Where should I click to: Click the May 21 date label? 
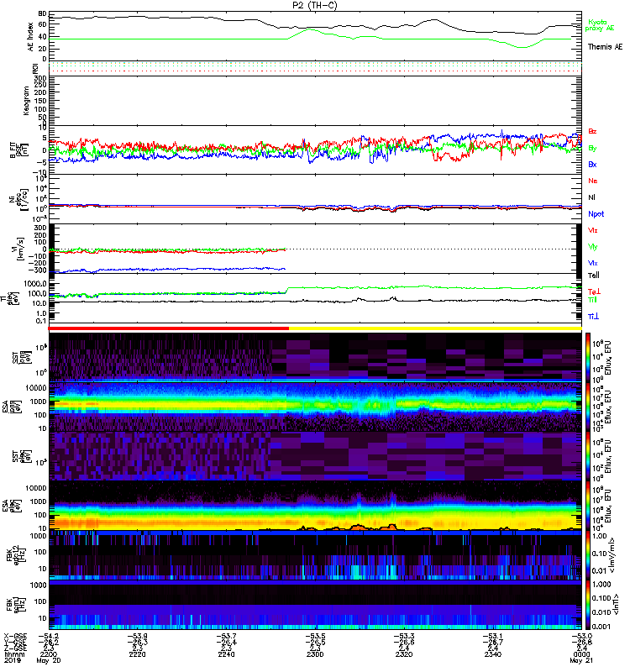tap(581, 660)
